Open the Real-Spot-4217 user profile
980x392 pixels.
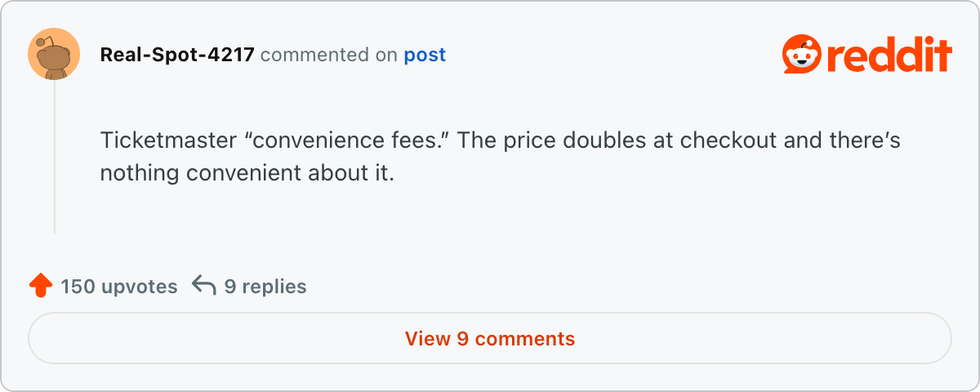tap(177, 55)
